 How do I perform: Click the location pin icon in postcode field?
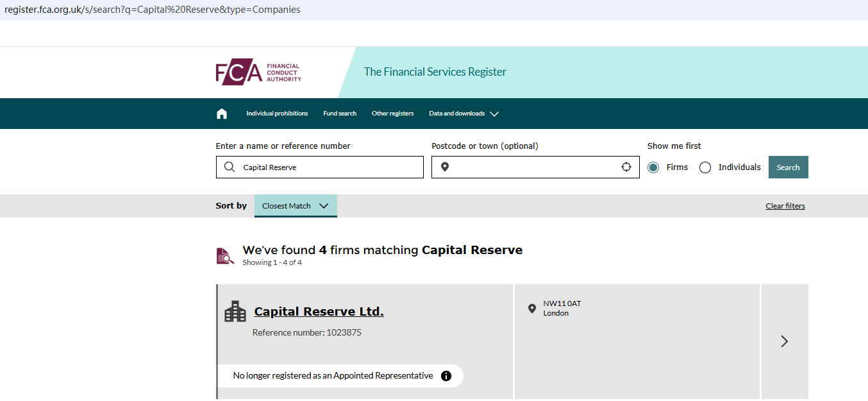coord(445,167)
